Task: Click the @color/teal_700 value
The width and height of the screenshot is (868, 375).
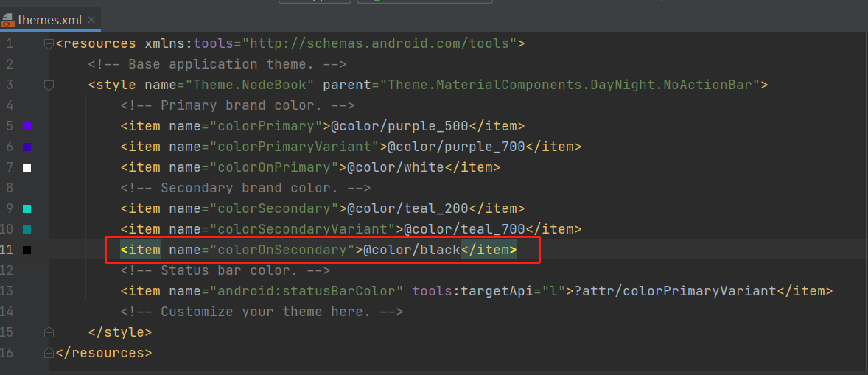Action: tap(464, 230)
